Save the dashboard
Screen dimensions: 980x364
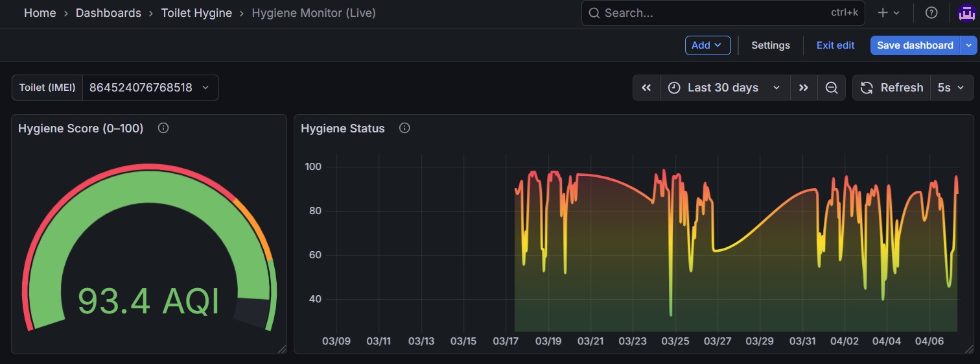tap(915, 45)
